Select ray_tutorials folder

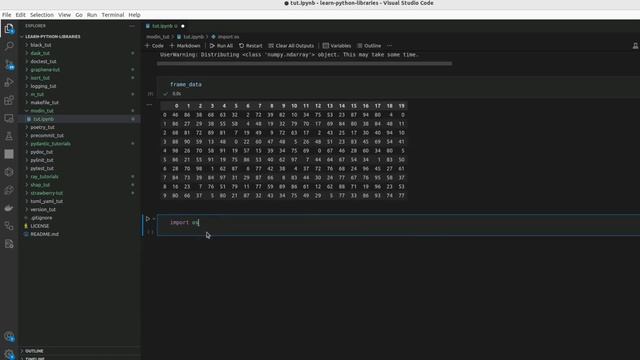click(x=44, y=177)
